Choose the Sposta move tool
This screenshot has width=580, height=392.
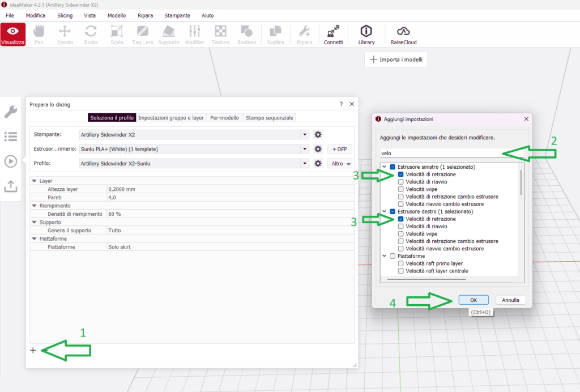point(65,35)
